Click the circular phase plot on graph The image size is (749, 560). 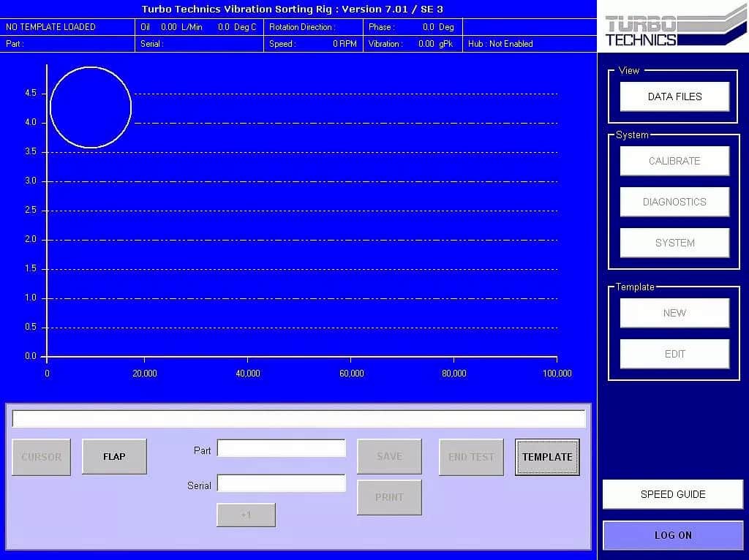91,107
